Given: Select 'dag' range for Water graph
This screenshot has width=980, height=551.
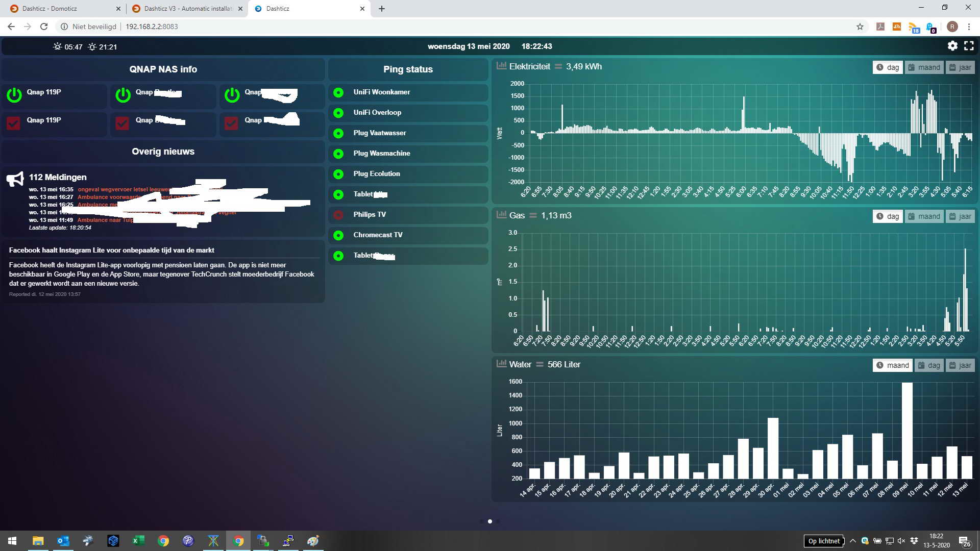Looking at the screenshot, I should point(929,365).
